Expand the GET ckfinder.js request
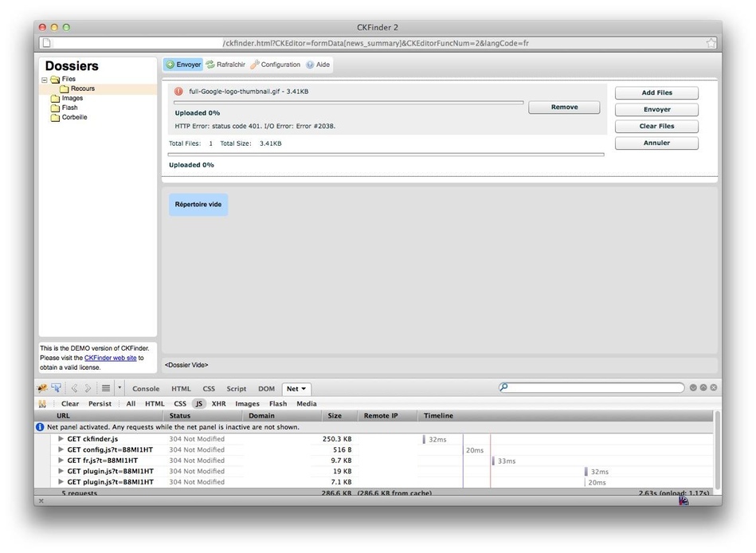The height and width of the screenshot is (553, 756). 61,439
